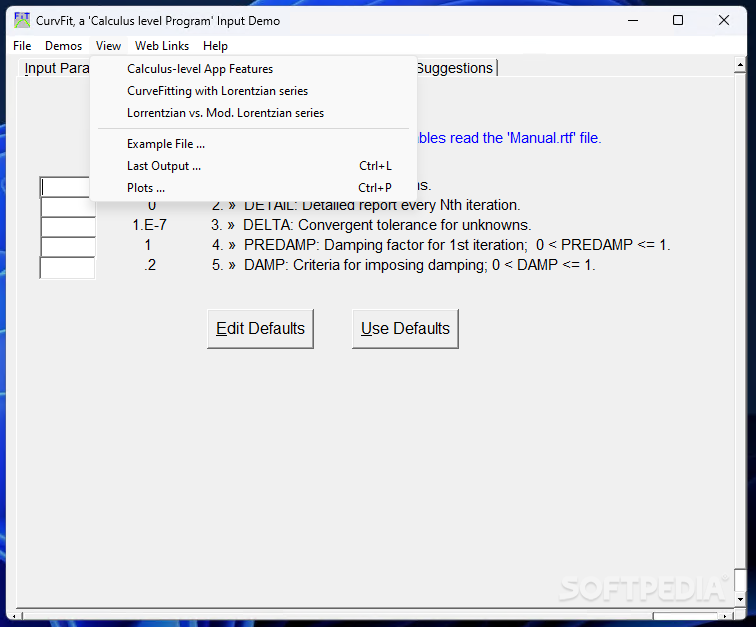
Task: Click the DAMP criteria description text
Action: (x=419, y=265)
